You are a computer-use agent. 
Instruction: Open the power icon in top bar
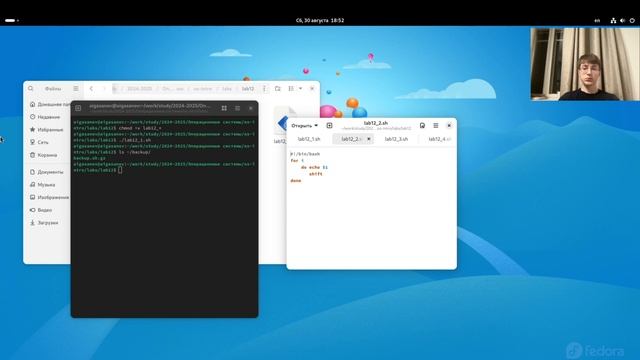632,20
